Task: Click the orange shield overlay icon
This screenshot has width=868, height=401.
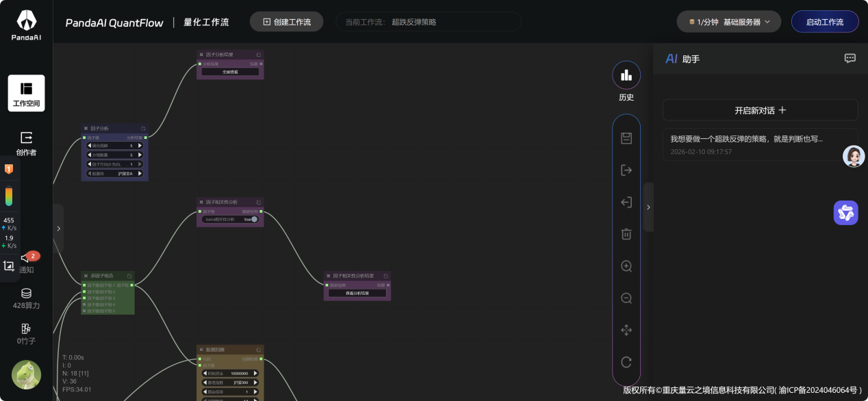Action: pyautogui.click(x=9, y=168)
